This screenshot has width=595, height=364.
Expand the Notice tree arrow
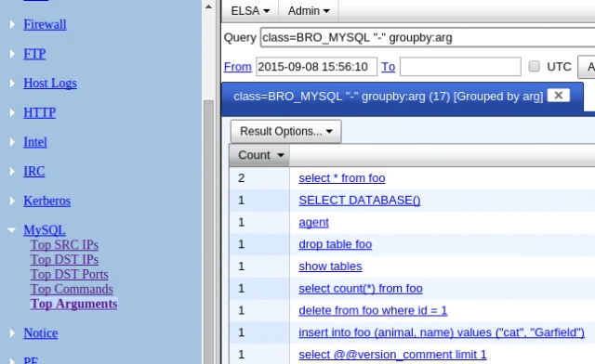point(12,333)
